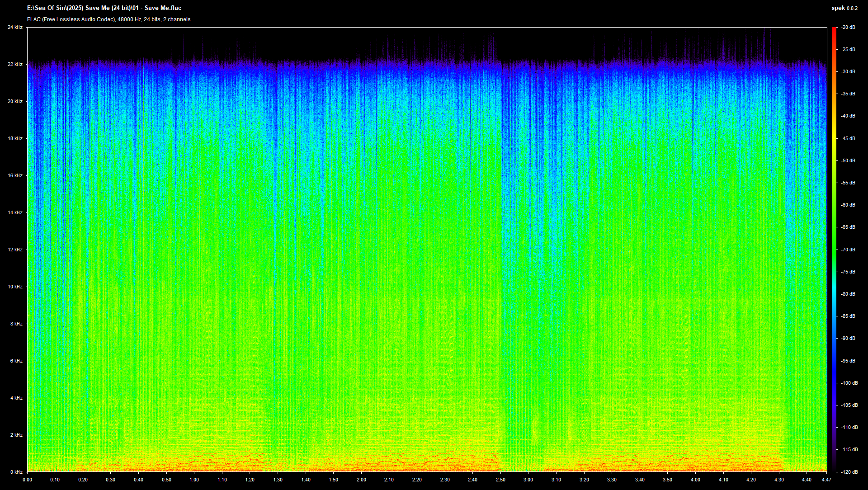Click the 4:00 time axis marker
Screen dimensions: 868x490
tap(695, 480)
